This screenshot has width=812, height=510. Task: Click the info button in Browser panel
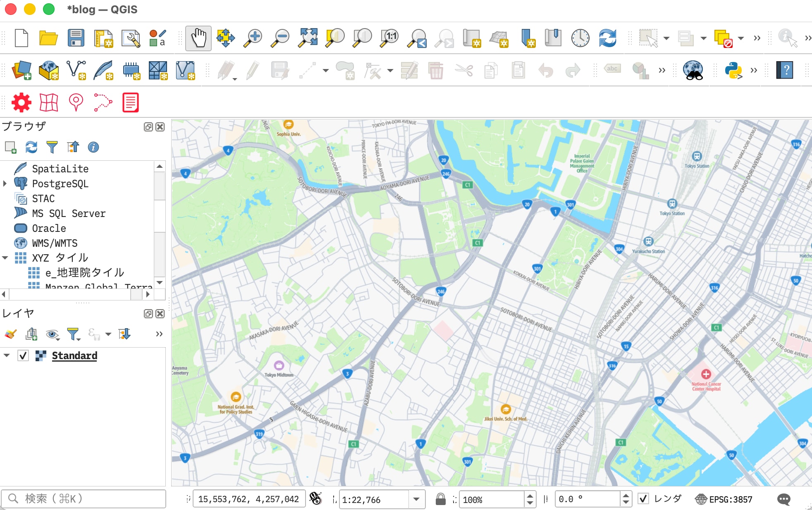point(93,147)
